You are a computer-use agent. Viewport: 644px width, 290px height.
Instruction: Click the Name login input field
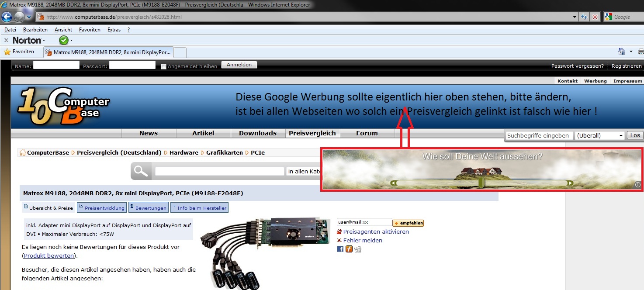pos(56,65)
